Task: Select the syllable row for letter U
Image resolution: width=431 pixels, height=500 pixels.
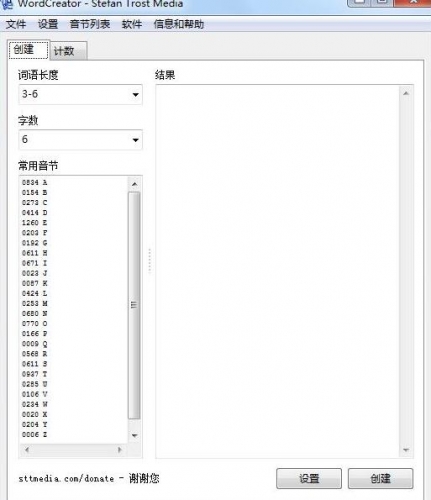Action: pyautogui.click(x=34, y=384)
